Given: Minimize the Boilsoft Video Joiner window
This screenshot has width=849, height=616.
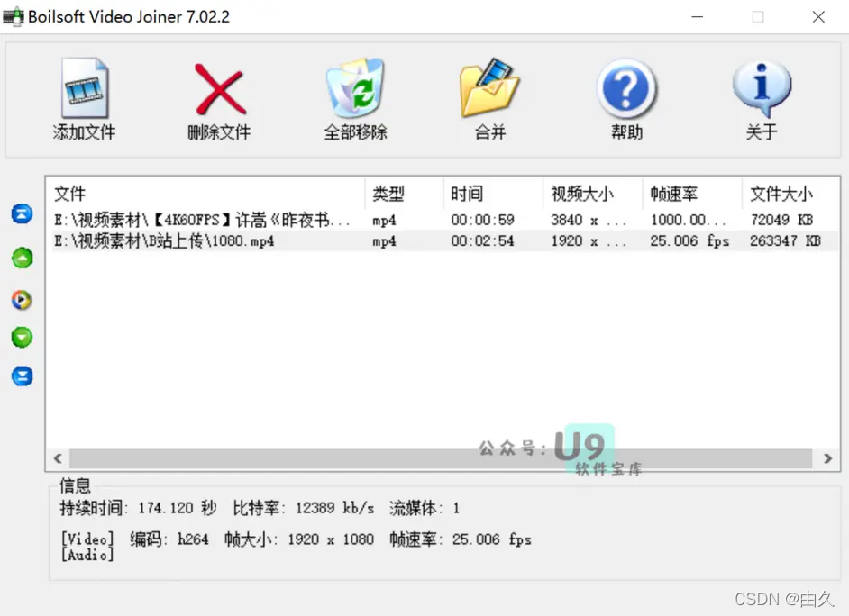Looking at the screenshot, I should tap(698, 17).
